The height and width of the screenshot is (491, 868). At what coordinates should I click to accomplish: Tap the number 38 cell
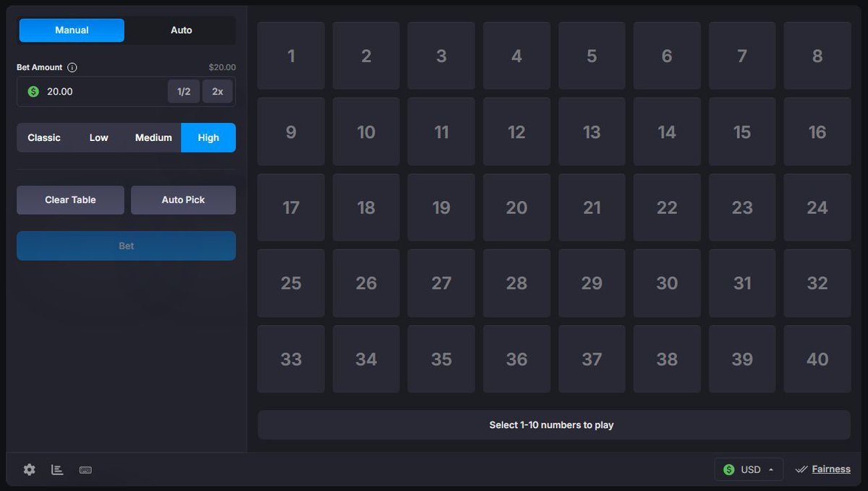667,359
